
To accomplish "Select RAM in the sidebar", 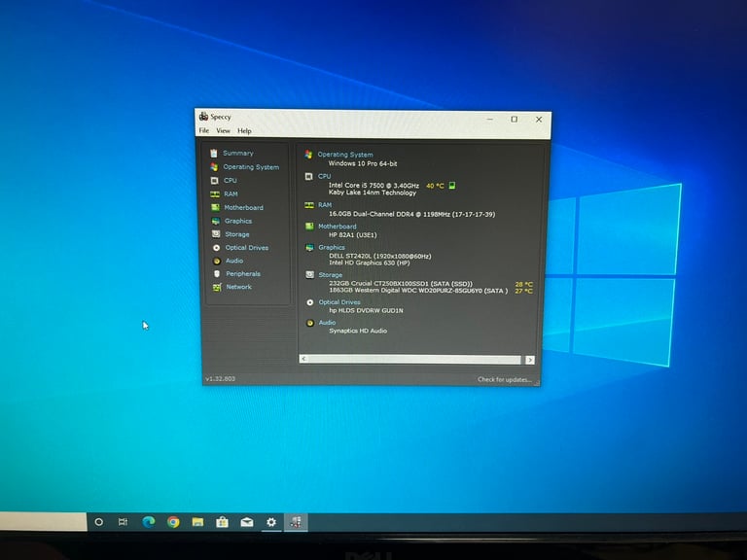I will [231, 193].
